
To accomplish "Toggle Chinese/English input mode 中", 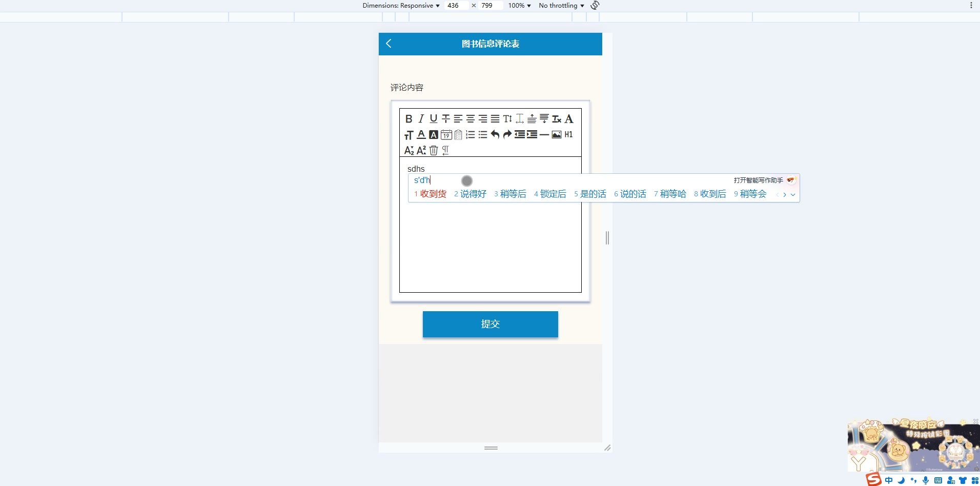I will (889, 480).
